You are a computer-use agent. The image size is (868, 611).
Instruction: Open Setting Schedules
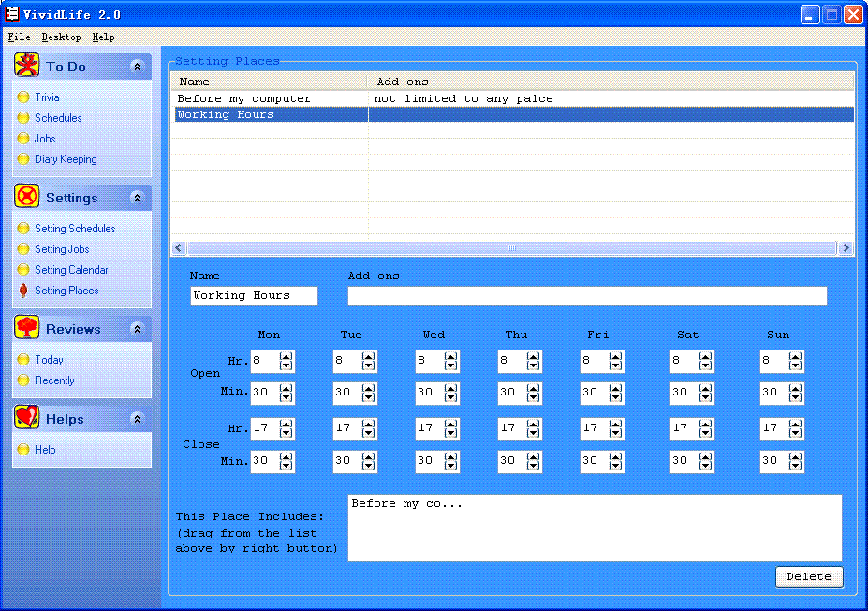pos(75,229)
